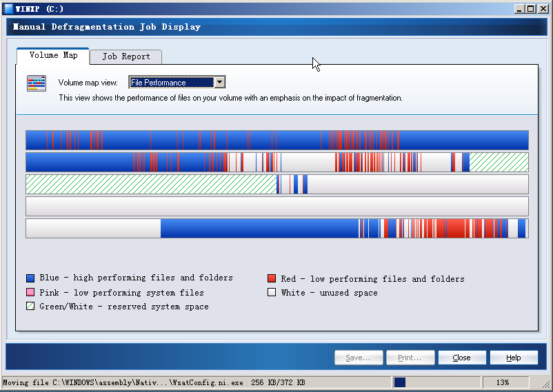Viewport: 553px width, 392px height.
Task: Click the 'Blue - high performing files and folders' label
Action: pyautogui.click(x=136, y=278)
